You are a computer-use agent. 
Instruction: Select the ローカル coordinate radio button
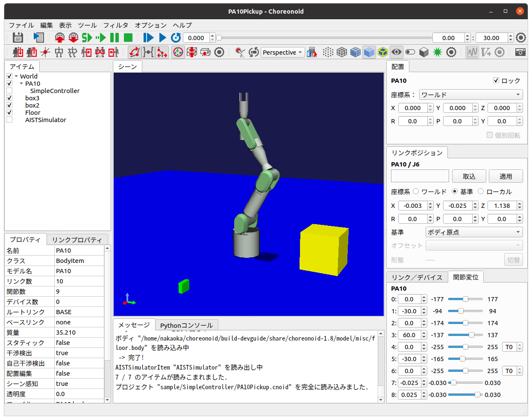coord(481,192)
